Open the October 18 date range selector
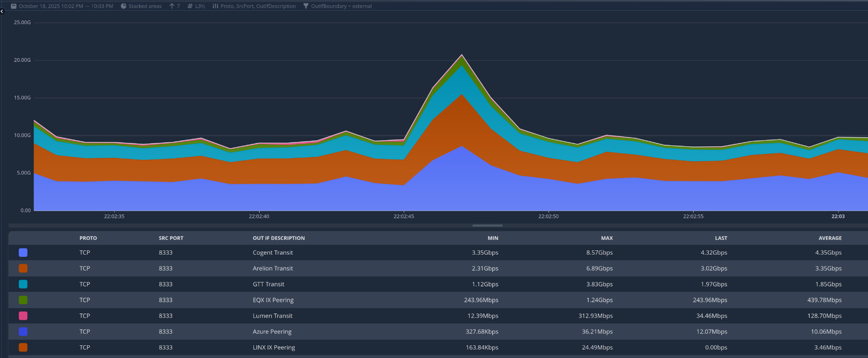868x358 pixels. coord(66,6)
